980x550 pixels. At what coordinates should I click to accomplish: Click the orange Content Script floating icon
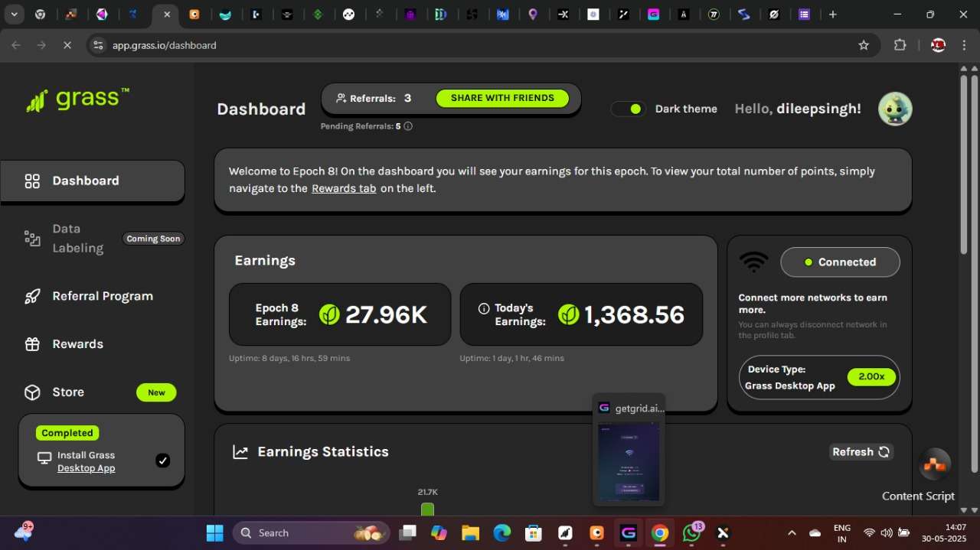pos(935,464)
